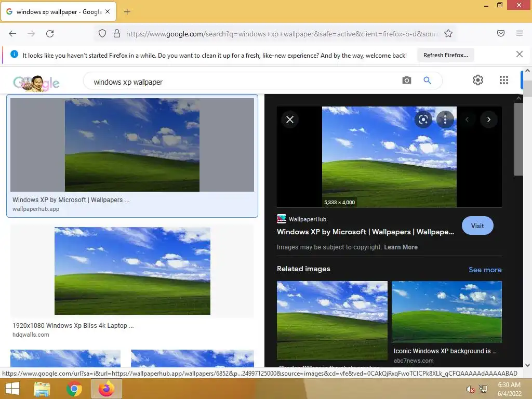Go back to the previous page
Image resolution: width=532 pixels, height=399 pixels.
tap(12, 34)
